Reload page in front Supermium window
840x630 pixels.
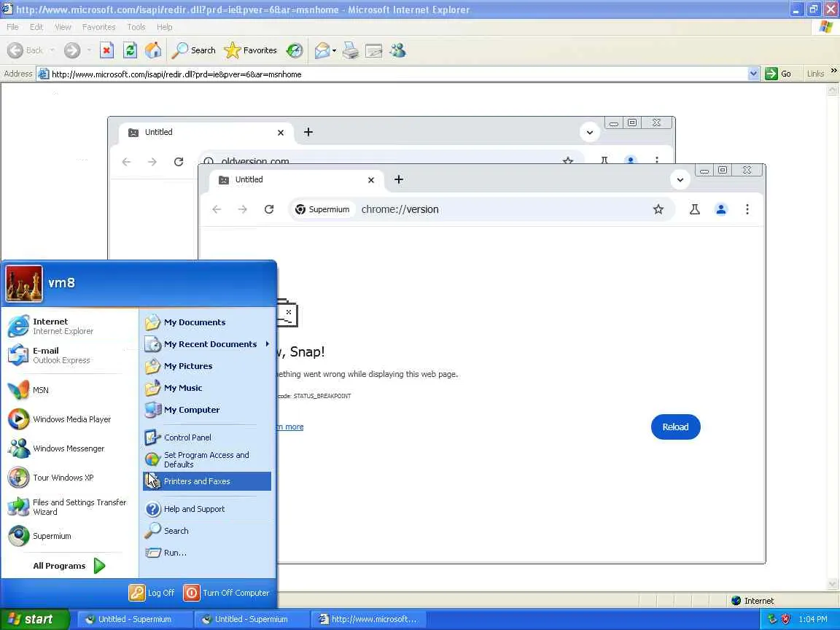click(269, 209)
